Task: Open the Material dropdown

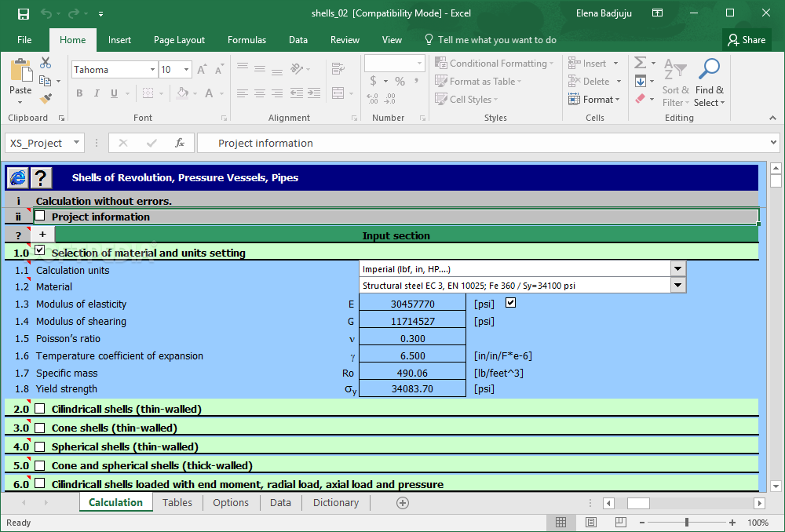Action: click(678, 286)
